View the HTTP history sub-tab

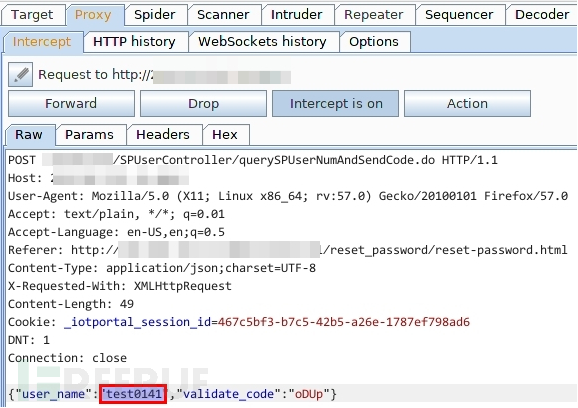point(134,42)
